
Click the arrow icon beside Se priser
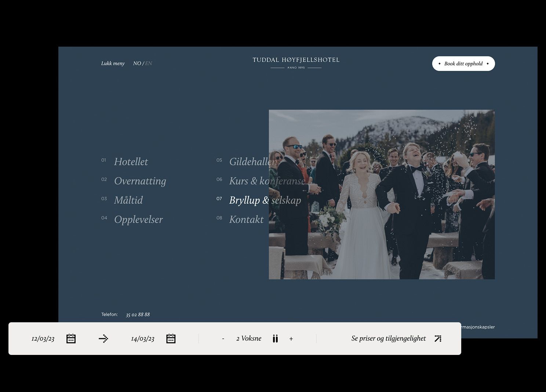tap(438, 338)
